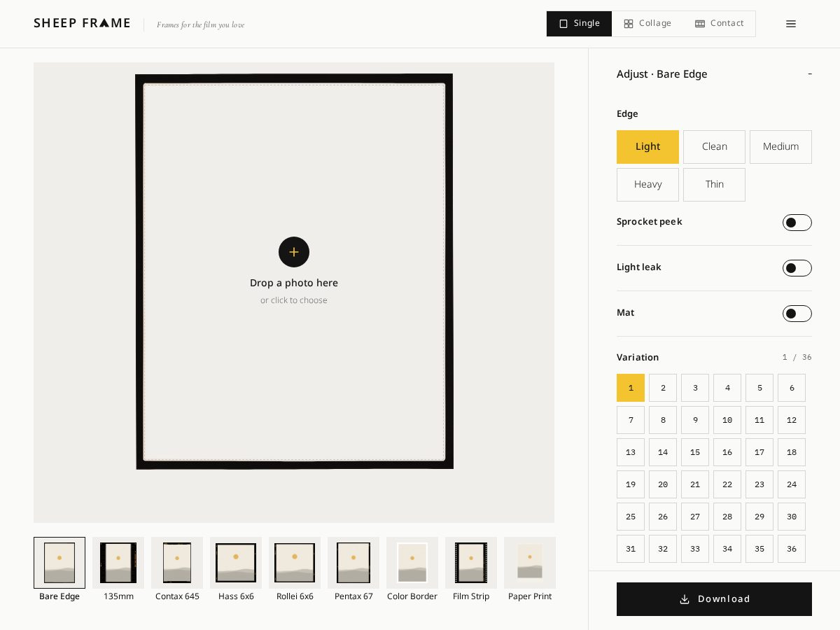
Task: Switch to the Contact tab
Action: [x=720, y=24]
